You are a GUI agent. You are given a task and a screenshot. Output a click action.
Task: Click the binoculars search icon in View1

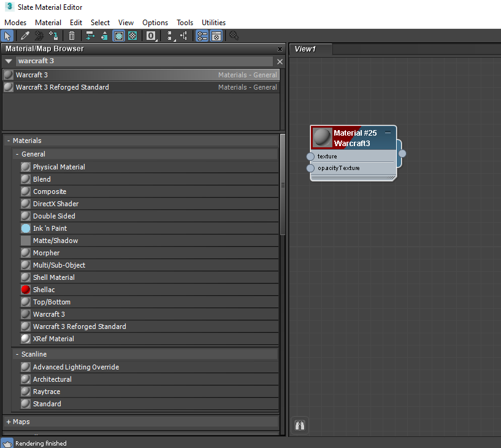pyautogui.click(x=300, y=425)
